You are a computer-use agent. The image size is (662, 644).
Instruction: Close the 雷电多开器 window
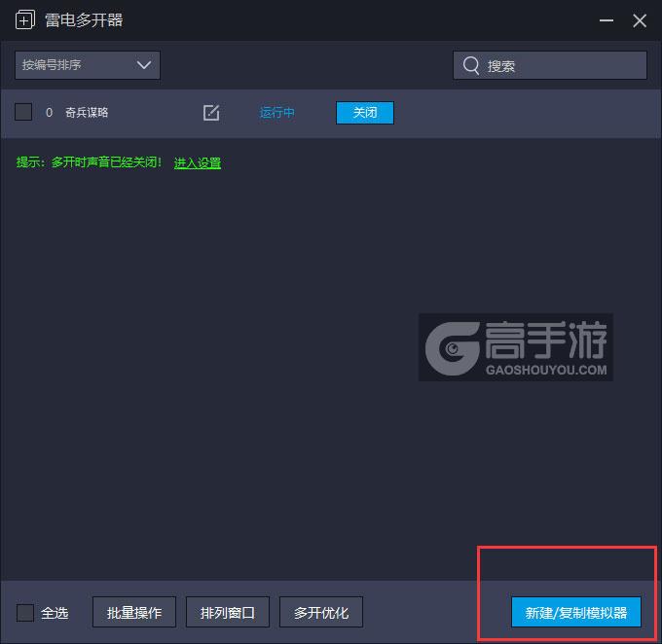tap(640, 20)
